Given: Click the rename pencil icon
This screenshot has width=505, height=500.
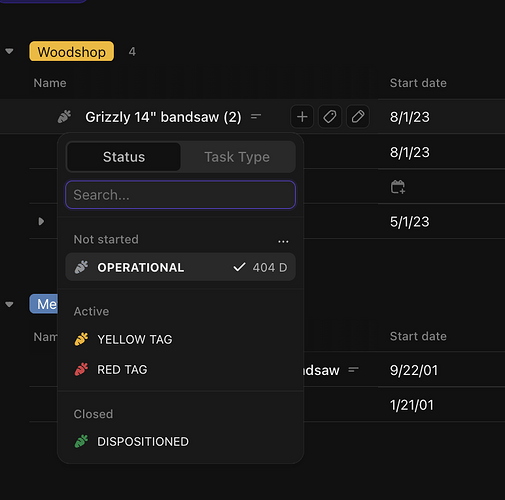Looking at the screenshot, I should click(358, 117).
